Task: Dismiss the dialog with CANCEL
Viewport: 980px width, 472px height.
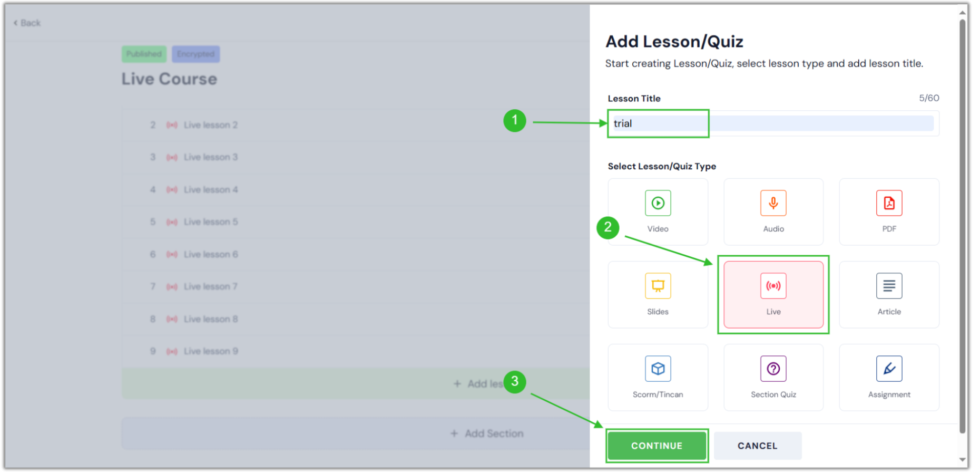Action: (x=757, y=445)
